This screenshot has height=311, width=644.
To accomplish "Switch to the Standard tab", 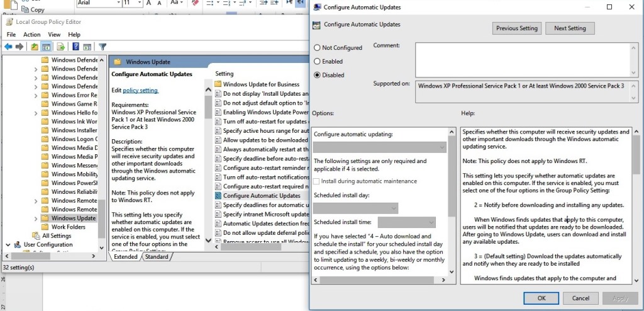I will [157, 257].
